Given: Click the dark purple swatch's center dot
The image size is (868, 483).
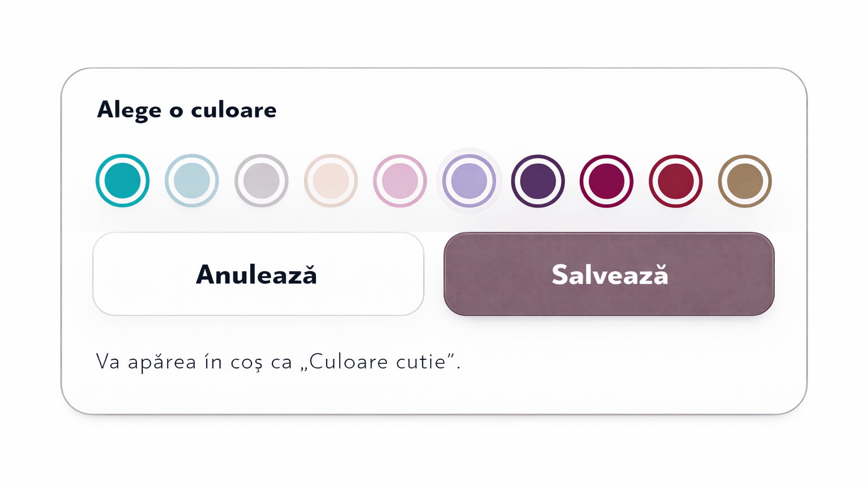Looking at the screenshot, I should click(538, 181).
